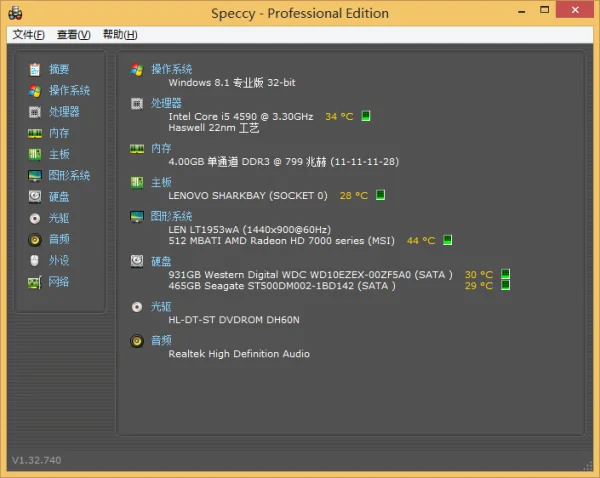Click the 网络 network card icon in sidebar
The height and width of the screenshot is (478, 600).
[x=35, y=282]
